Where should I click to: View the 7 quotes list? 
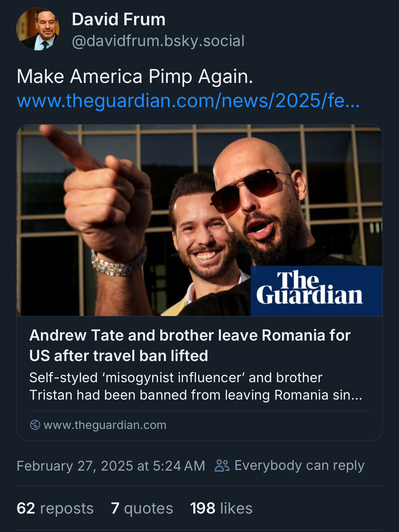coord(142,508)
